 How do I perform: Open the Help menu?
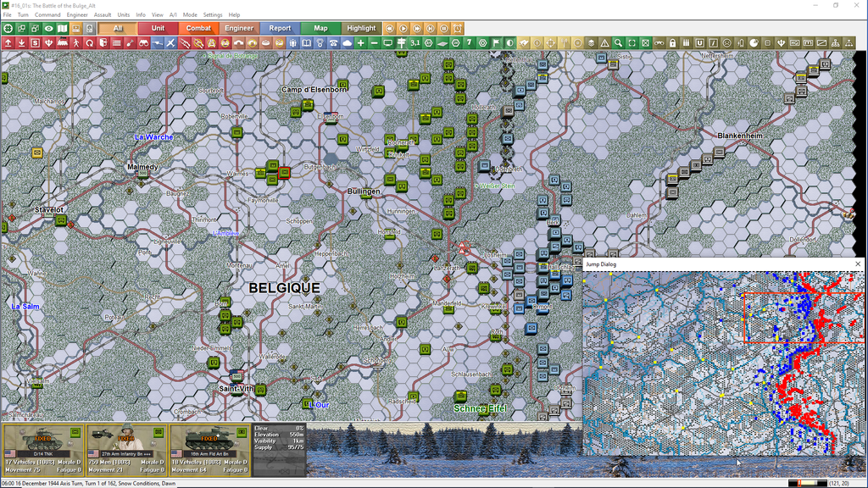point(234,15)
